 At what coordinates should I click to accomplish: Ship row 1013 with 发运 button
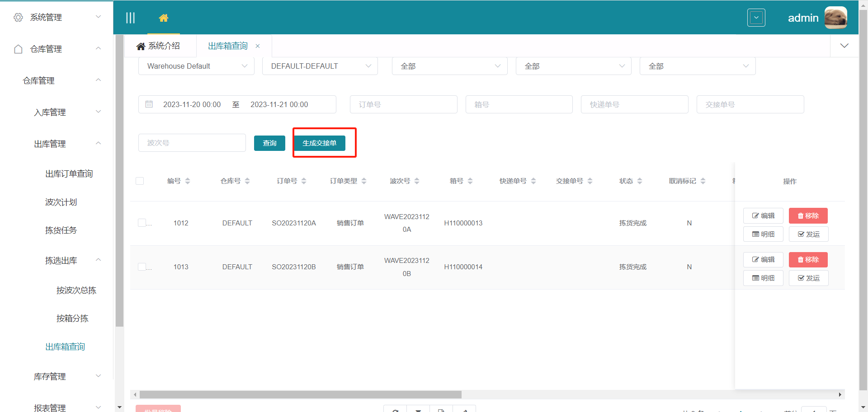coord(808,278)
